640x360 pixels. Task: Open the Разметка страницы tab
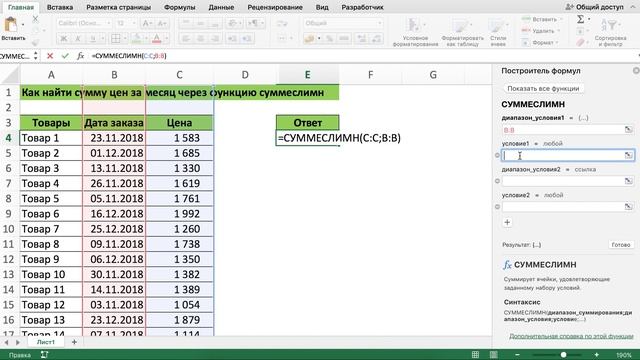click(x=118, y=7)
